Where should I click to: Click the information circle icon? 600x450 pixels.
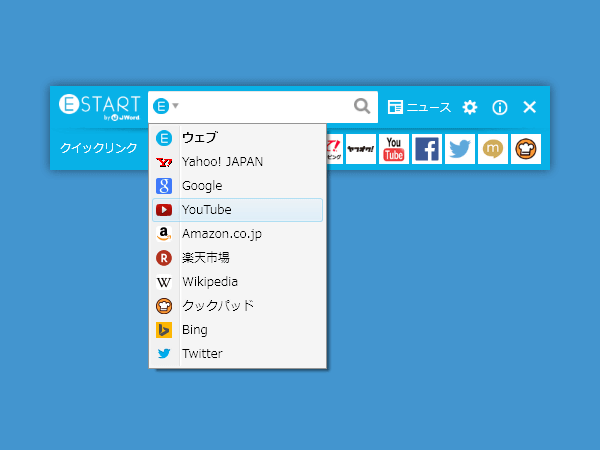(x=500, y=108)
